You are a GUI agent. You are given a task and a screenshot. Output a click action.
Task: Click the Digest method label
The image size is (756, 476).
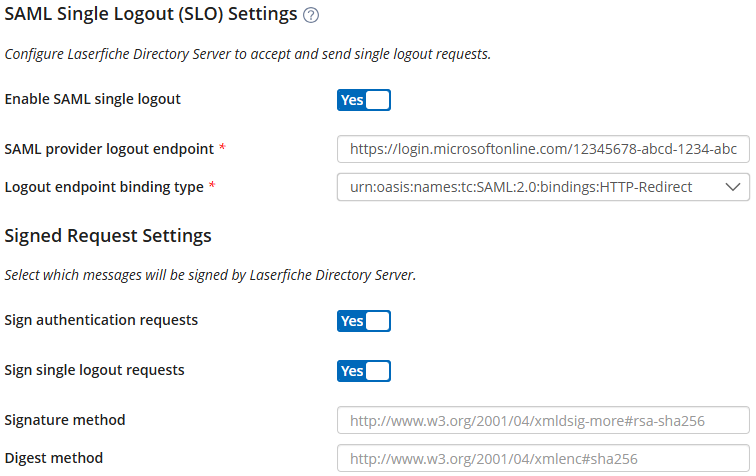tap(54, 458)
